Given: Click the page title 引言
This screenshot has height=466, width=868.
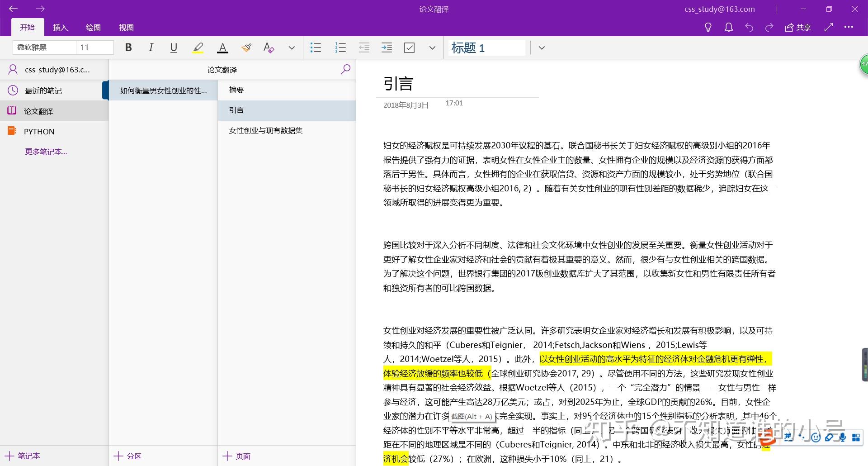Looking at the screenshot, I should [398, 83].
